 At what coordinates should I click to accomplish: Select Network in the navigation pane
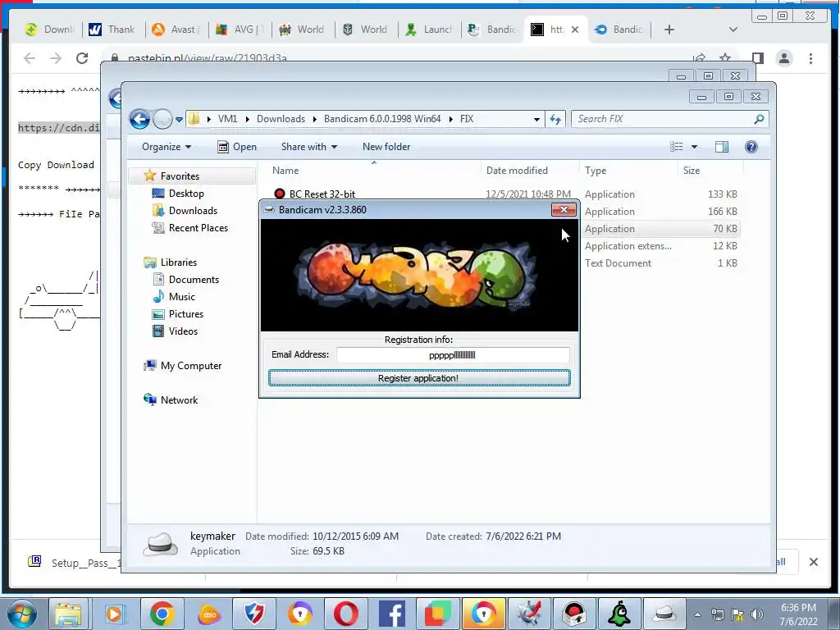click(179, 400)
